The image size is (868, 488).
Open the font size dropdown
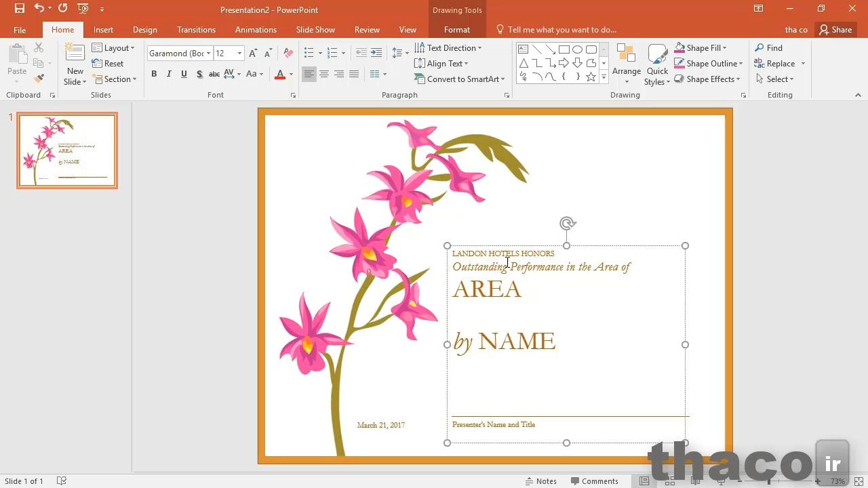(239, 54)
